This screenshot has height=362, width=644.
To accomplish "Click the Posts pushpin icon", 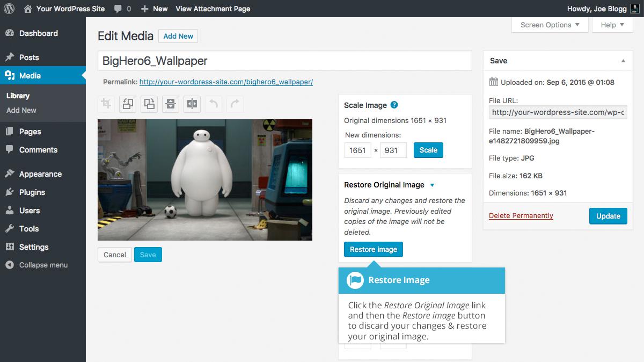I will tap(10, 57).
